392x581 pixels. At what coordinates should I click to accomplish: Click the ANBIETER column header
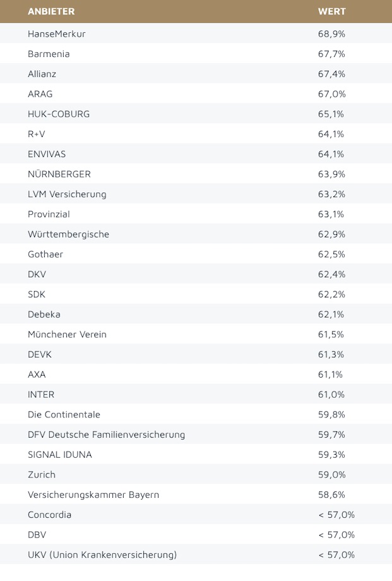click(51, 11)
